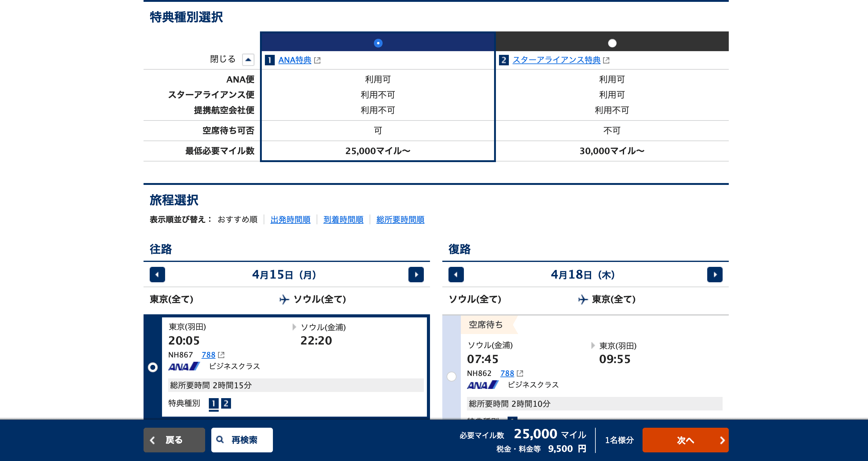This screenshot has height=461, width=868.
Task: Sort flights by 出発時間順
Action: click(290, 219)
